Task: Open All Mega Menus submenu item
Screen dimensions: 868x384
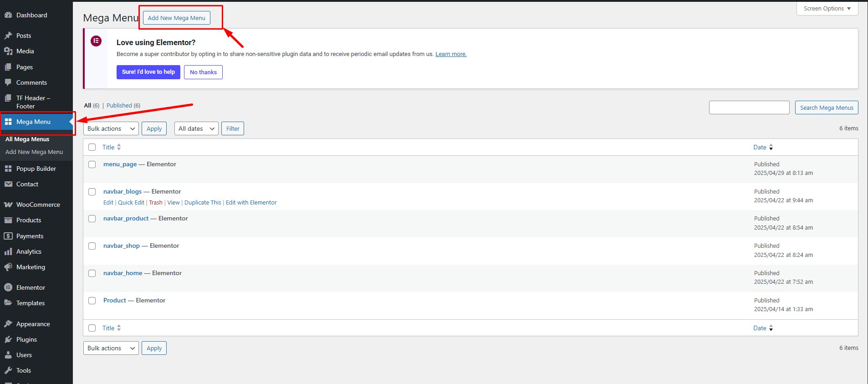Action: 27,139
